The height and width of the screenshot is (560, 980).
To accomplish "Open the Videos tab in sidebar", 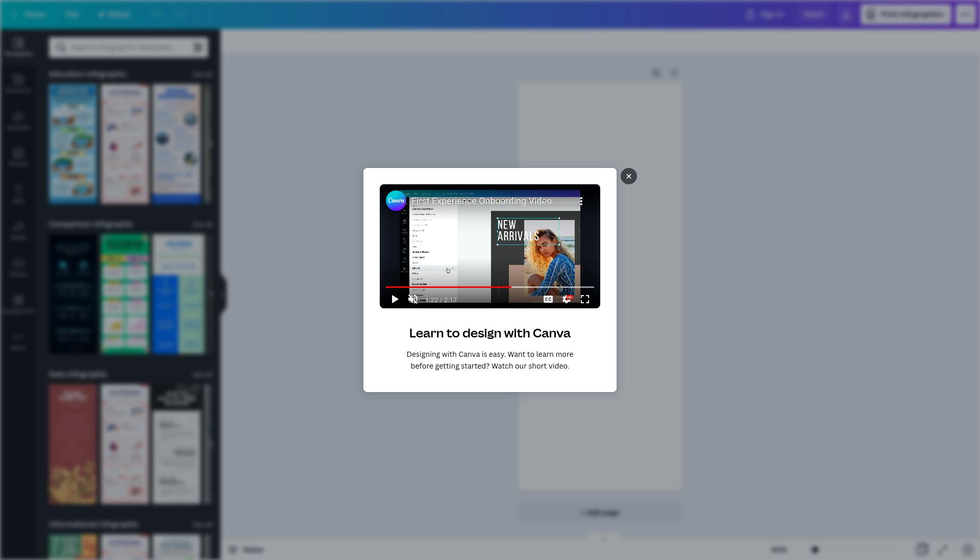I will tap(18, 268).
